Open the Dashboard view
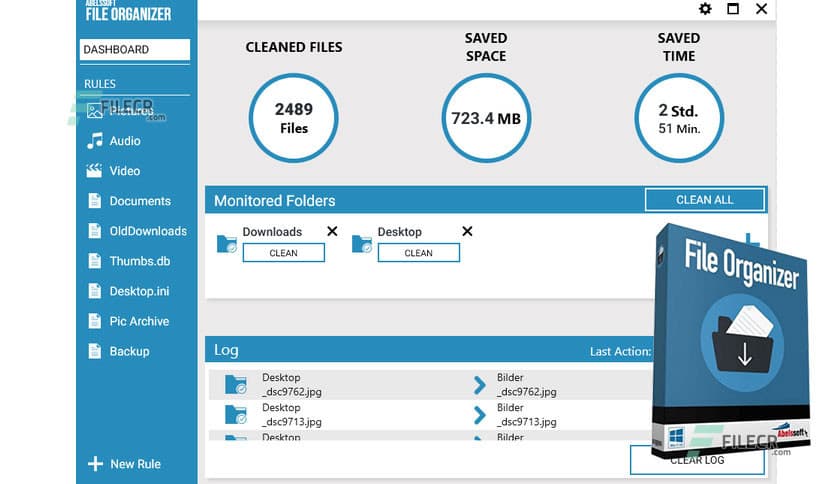 point(135,50)
